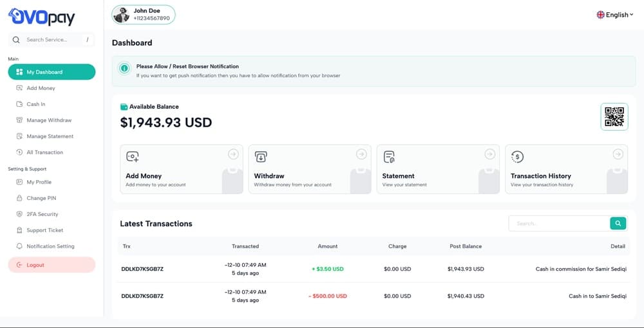Open Manage Withdraw from the sidebar
This screenshot has height=328, width=644.
(49, 120)
